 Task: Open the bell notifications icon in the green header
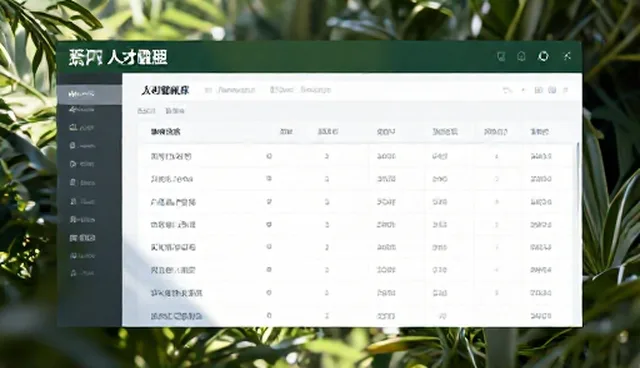(x=521, y=56)
